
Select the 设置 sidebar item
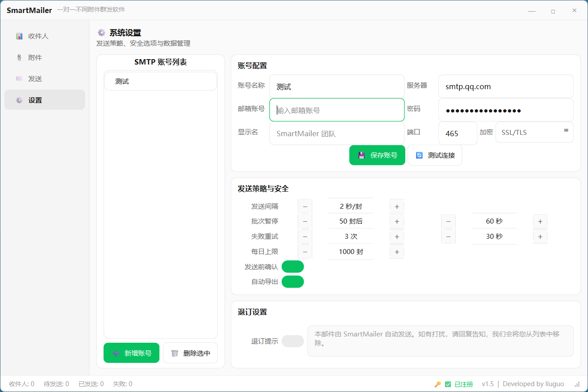(x=45, y=100)
